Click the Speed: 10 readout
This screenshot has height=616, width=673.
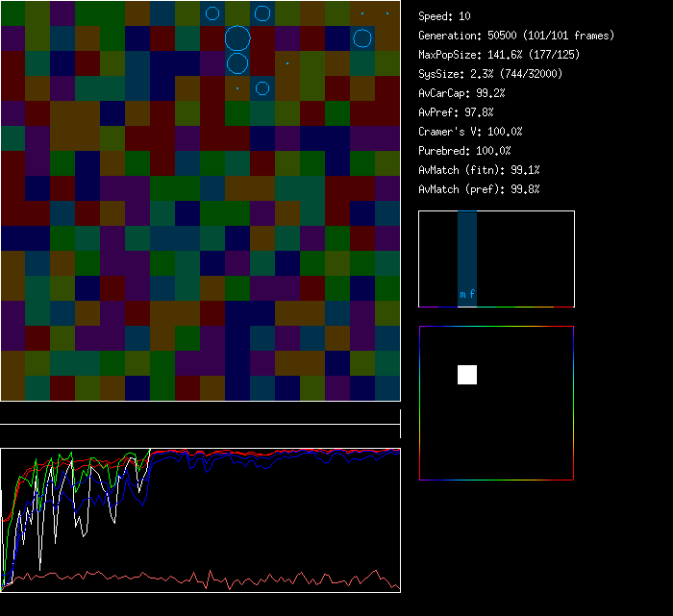click(445, 16)
